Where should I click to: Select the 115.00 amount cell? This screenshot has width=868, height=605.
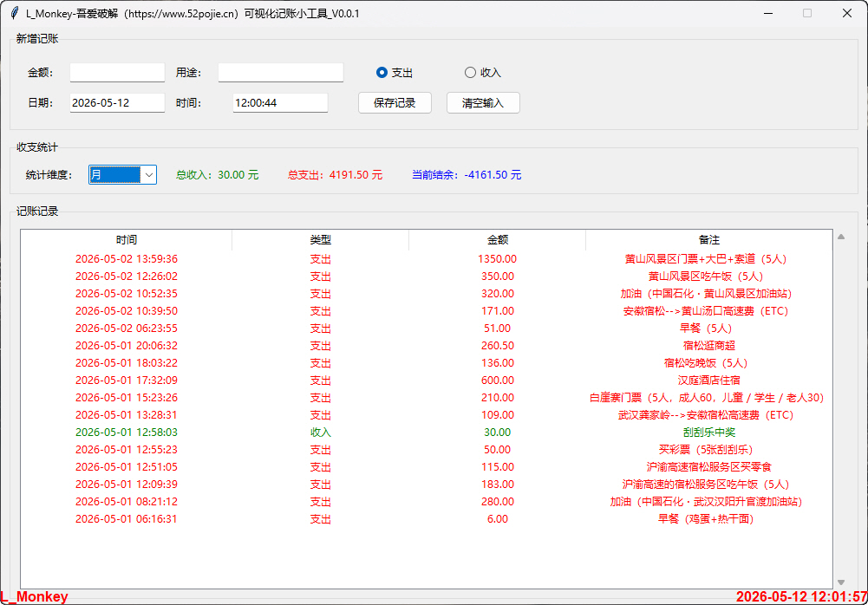(498, 467)
